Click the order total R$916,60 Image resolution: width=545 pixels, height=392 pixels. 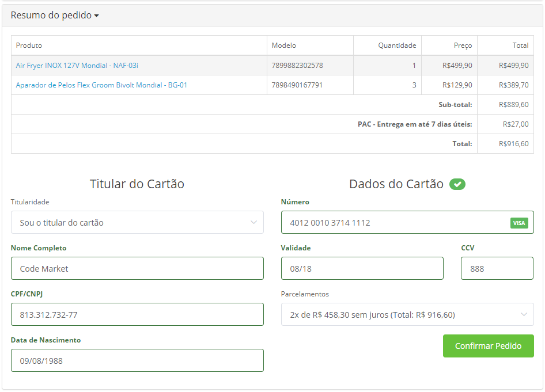(513, 144)
